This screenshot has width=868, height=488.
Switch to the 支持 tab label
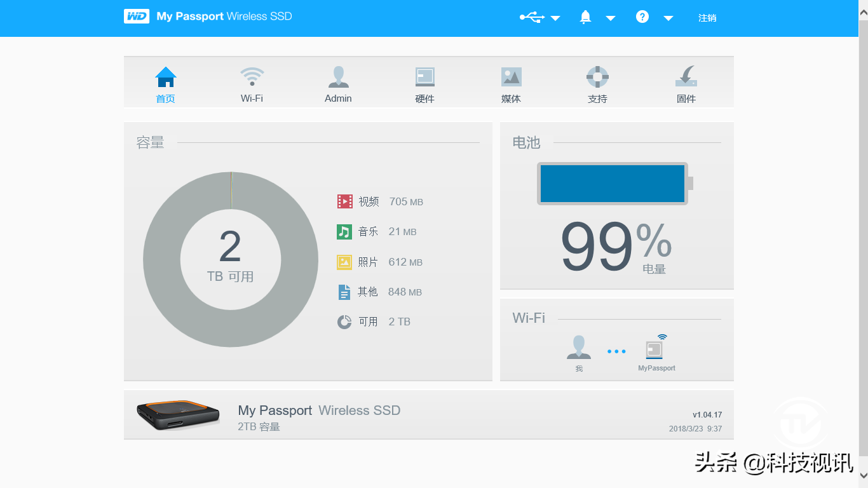tap(597, 98)
